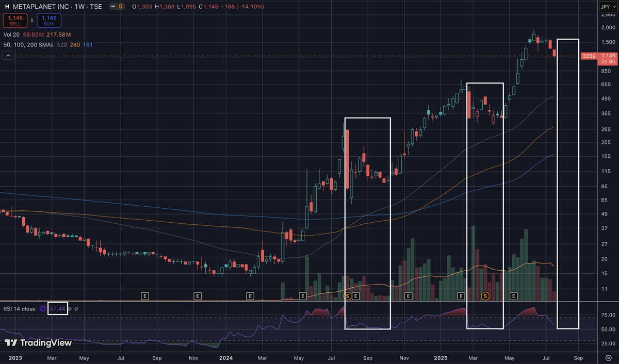Image resolution: width=619 pixels, height=364 pixels.
Task: Click the blue SMA value 161 in legend
Action: pyautogui.click(x=87, y=45)
